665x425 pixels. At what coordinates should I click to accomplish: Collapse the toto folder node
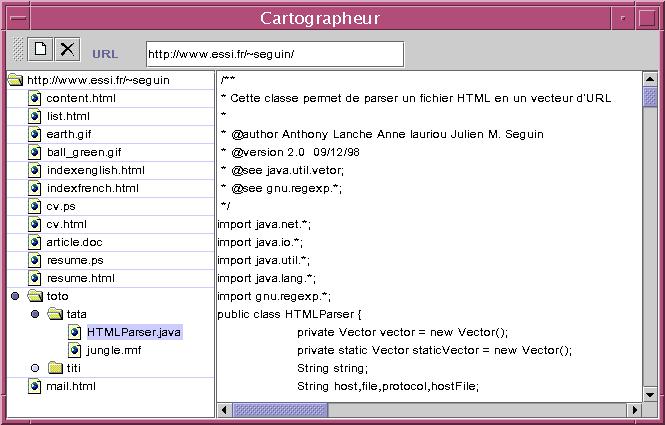click(x=15, y=296)
